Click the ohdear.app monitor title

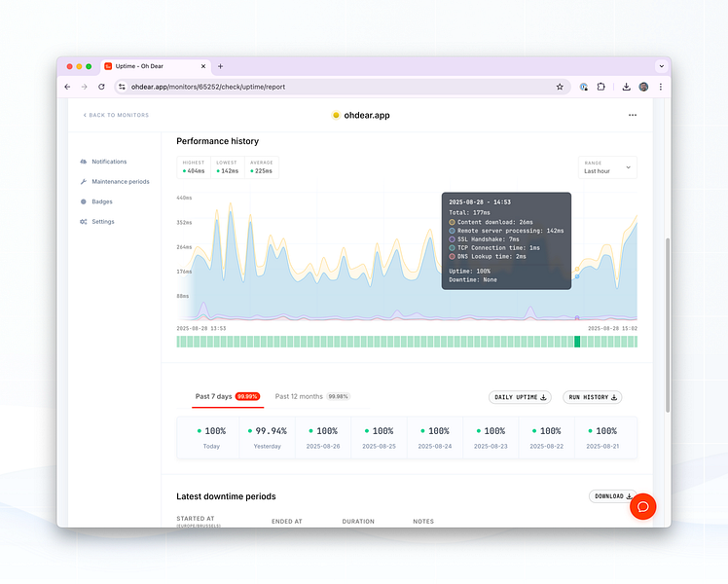[x=367, y=115]
